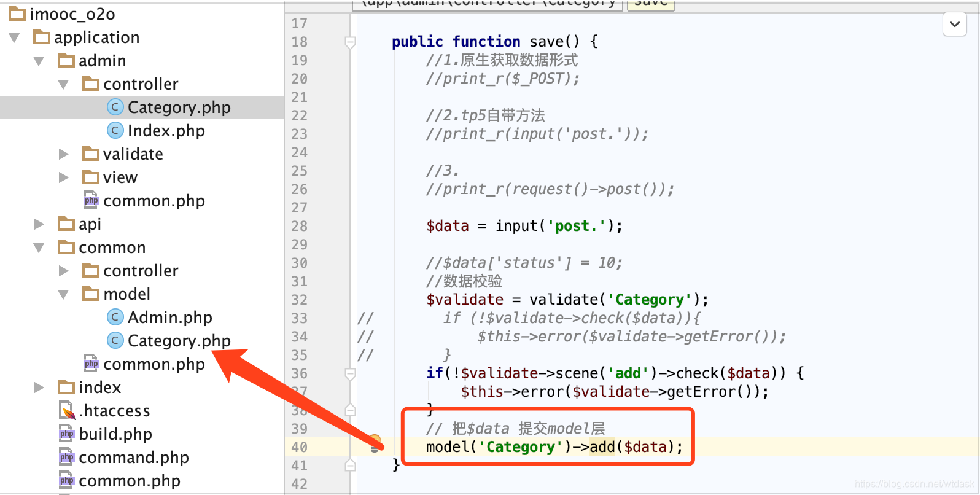Click the intention lightbulb icon on line 40

[375, 443]
